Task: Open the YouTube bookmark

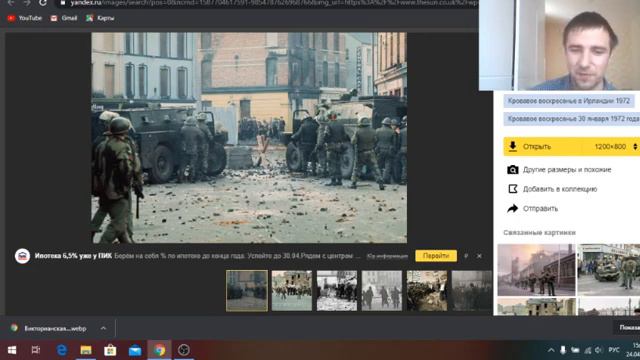Action: click(x=25, y=18)
